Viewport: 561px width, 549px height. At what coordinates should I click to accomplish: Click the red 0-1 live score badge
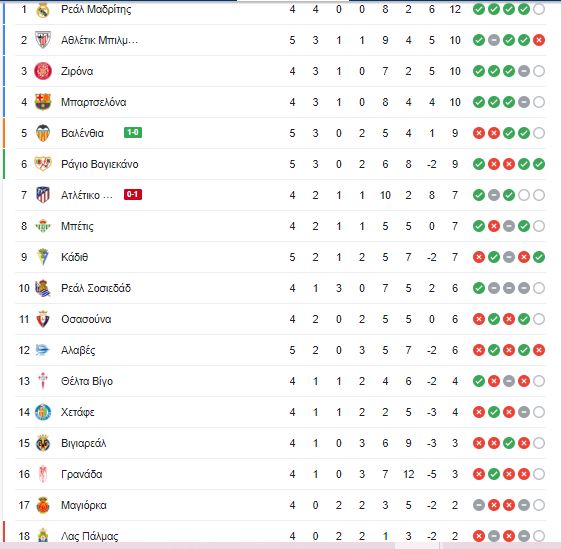133,195
